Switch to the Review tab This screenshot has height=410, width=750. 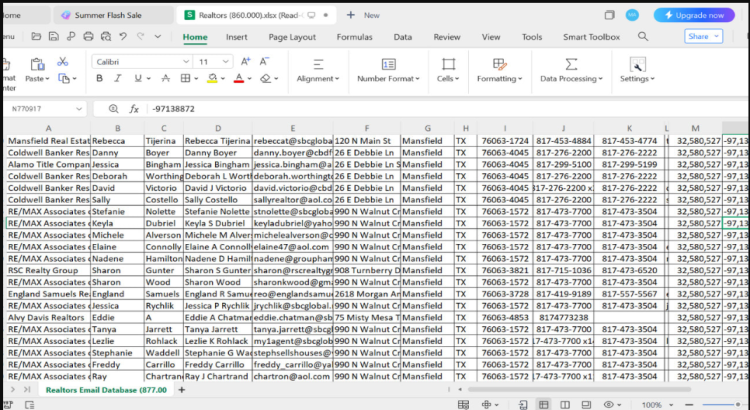click(x=447, y=37)
